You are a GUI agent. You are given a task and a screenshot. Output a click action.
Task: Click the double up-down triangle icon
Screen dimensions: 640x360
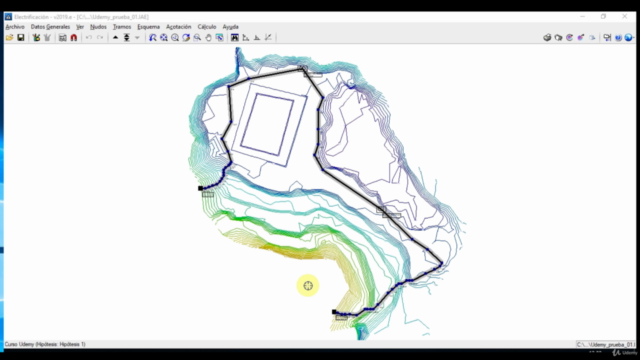(x=127, y=38)
